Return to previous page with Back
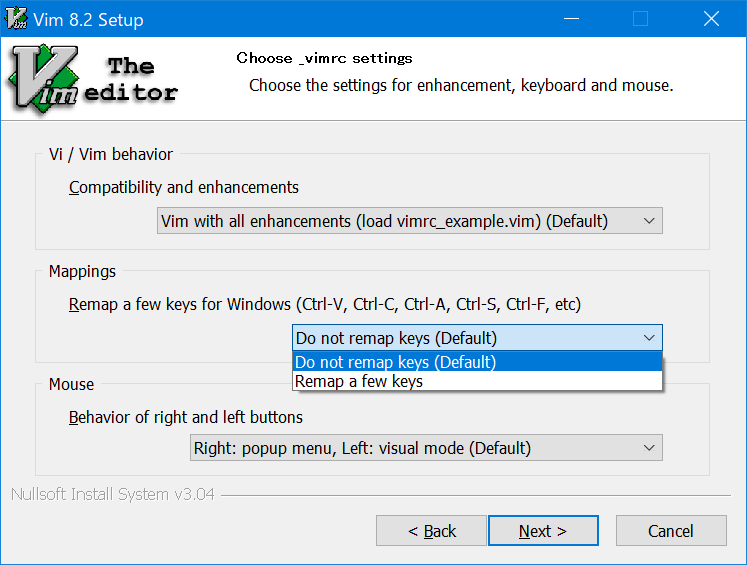Screen dimensions: 747x565 tap(431, 530)
